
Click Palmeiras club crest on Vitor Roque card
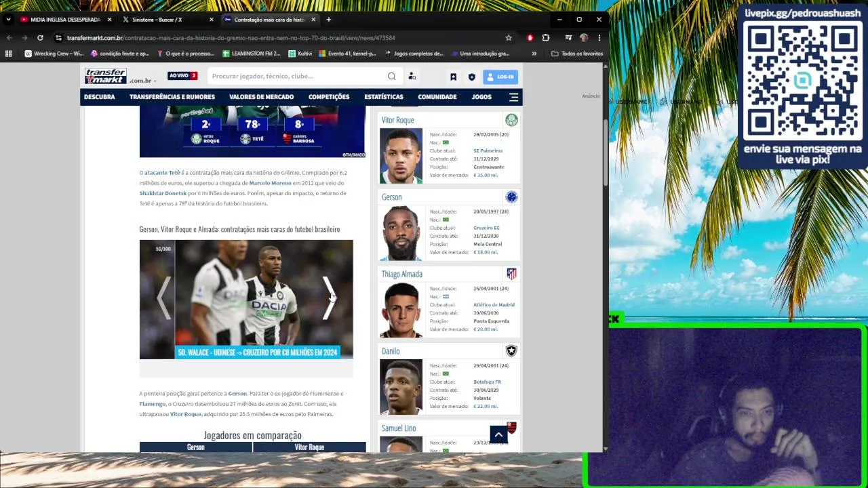point(511,120)
